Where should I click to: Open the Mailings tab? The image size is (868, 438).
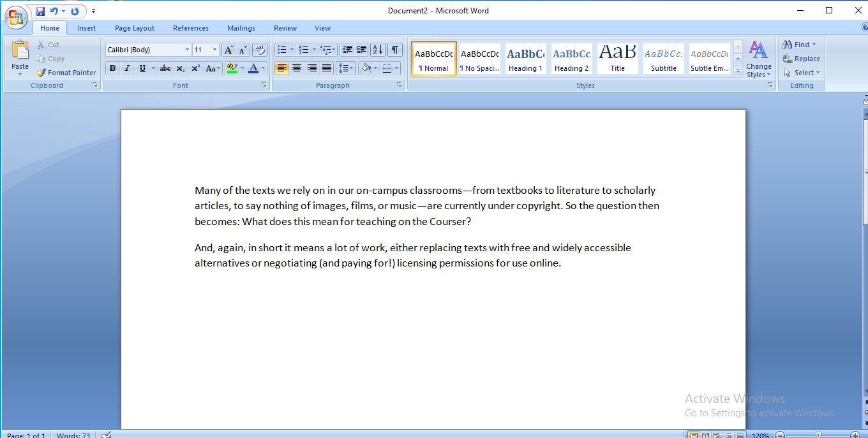[241, 28]
